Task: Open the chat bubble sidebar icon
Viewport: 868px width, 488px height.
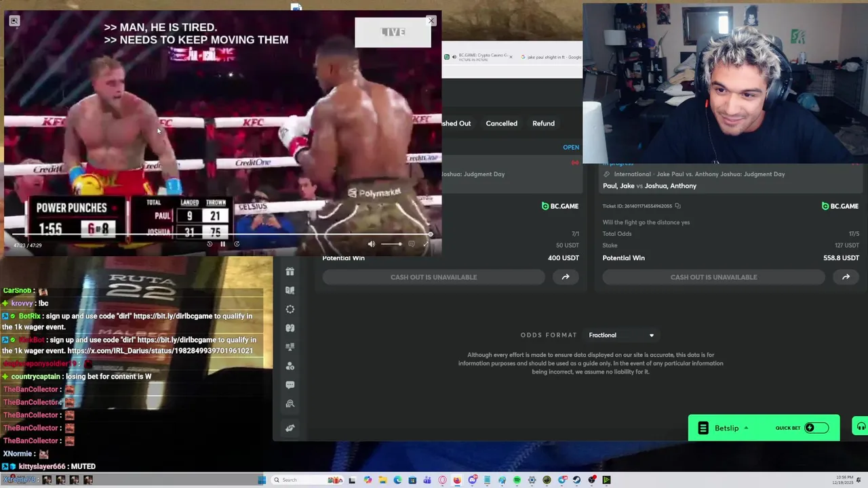Action: coord(290,385)
